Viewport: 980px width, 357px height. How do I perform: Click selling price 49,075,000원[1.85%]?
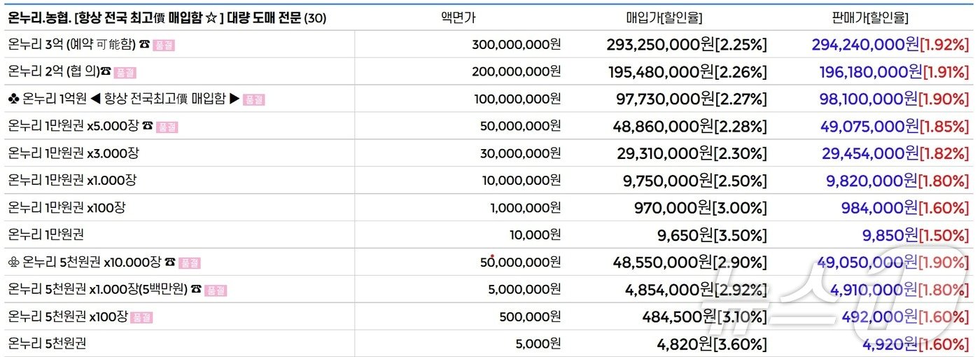[x=895, y=127]
